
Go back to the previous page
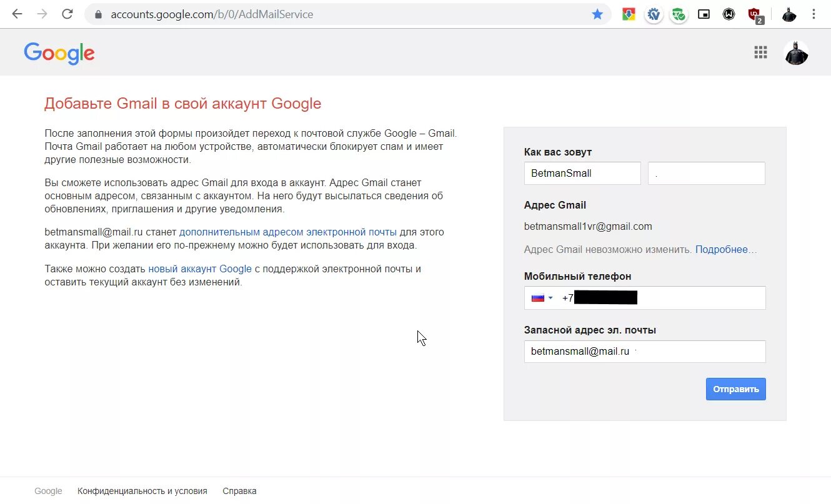pos(17,14)
